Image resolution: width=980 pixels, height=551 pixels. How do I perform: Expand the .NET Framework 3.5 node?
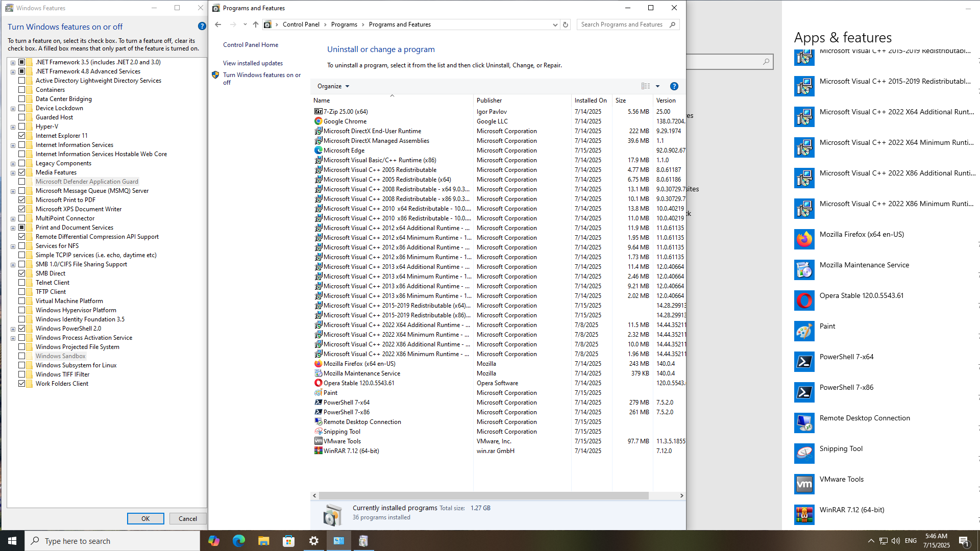pos(13,62)
